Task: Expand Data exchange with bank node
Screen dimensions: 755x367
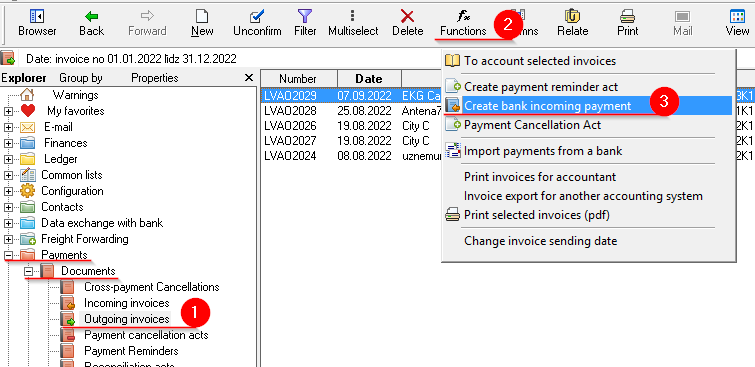Action: [8, 223]
